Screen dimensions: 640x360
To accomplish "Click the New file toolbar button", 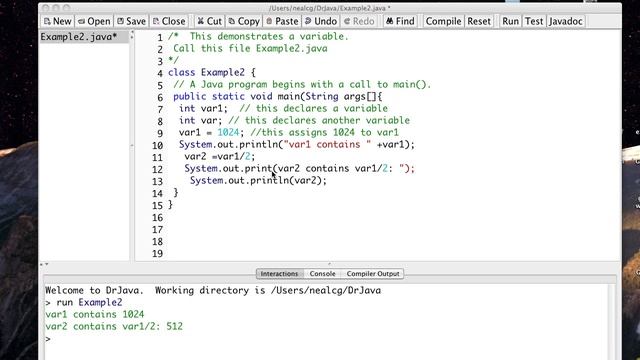I will pyautogui.click(x=58, y=21).
